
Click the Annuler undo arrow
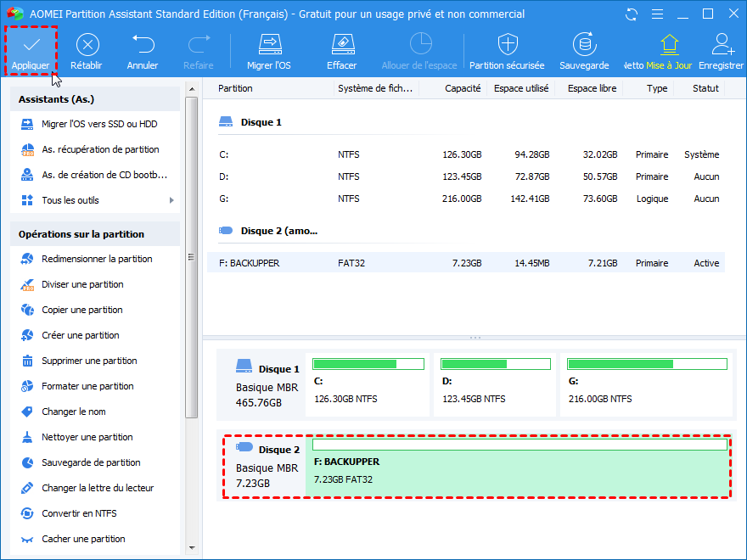(143, 45)
